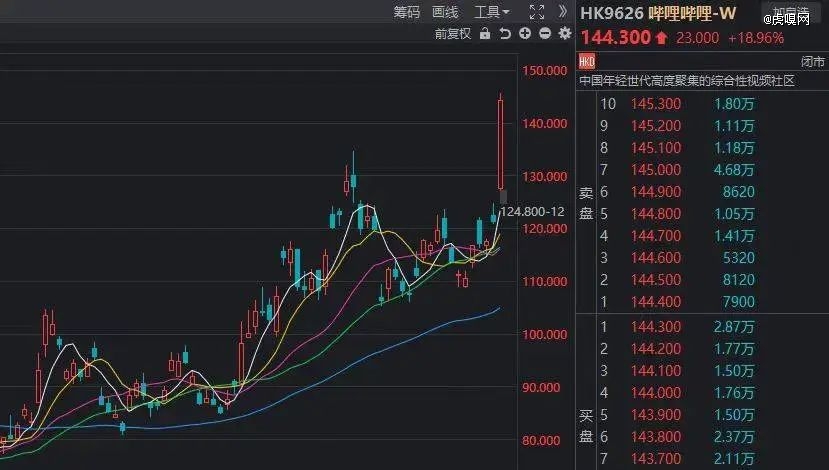Zoom in the chart with plus icon
Viewport: 829px width, 470px height.
pos(525,34)
